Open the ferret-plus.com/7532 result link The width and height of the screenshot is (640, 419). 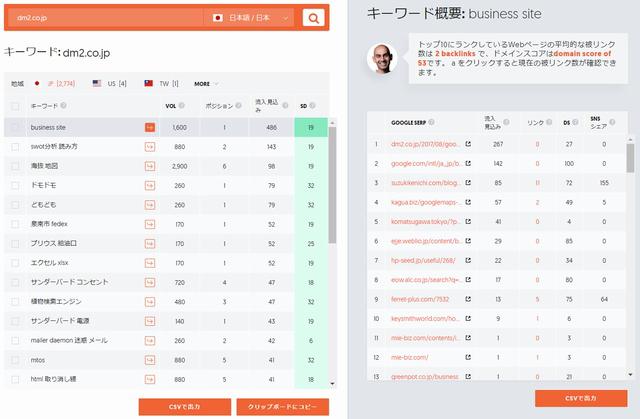point(420,299)
